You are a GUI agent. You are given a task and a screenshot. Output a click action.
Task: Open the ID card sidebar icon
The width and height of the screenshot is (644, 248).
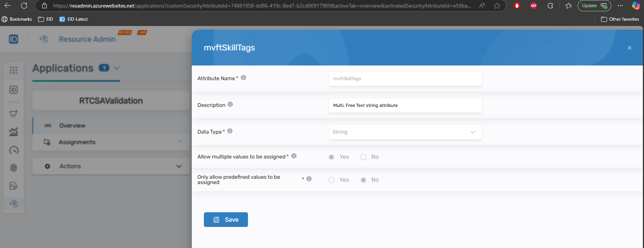(14, 90)
